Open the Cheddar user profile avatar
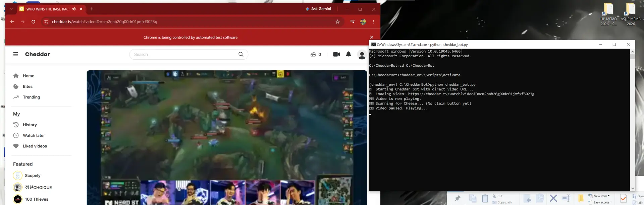Image resolution: width=644 pixels, height=205 pixels. pos(362,55)
